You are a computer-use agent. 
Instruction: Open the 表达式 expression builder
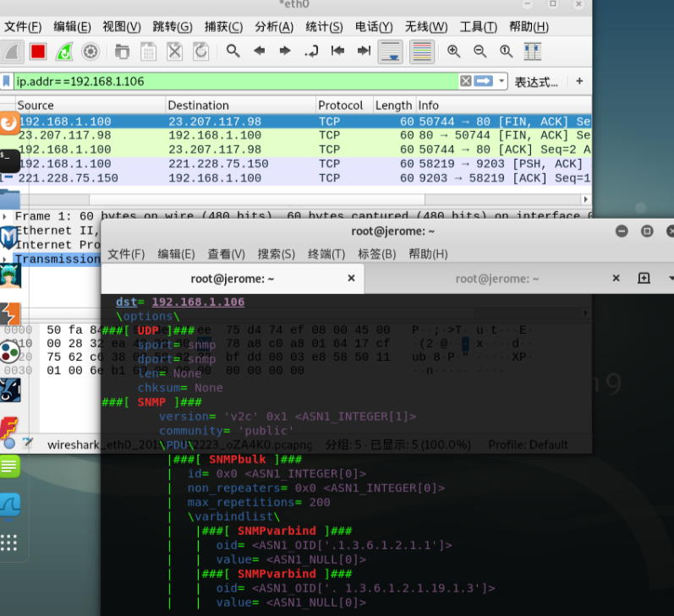click(536, 82)
